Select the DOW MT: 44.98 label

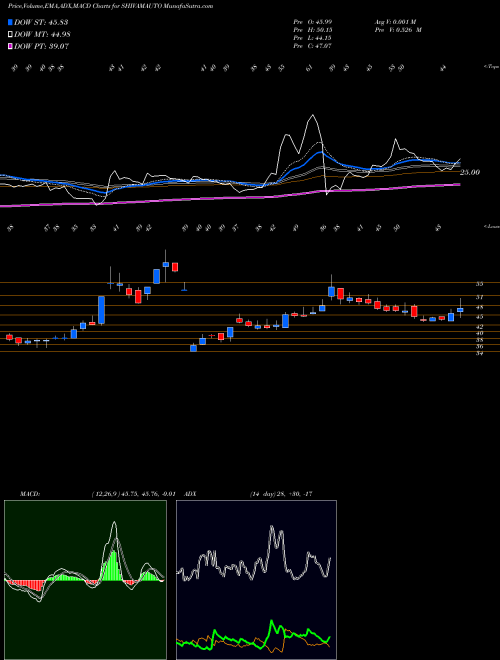(x=42, y=34)
